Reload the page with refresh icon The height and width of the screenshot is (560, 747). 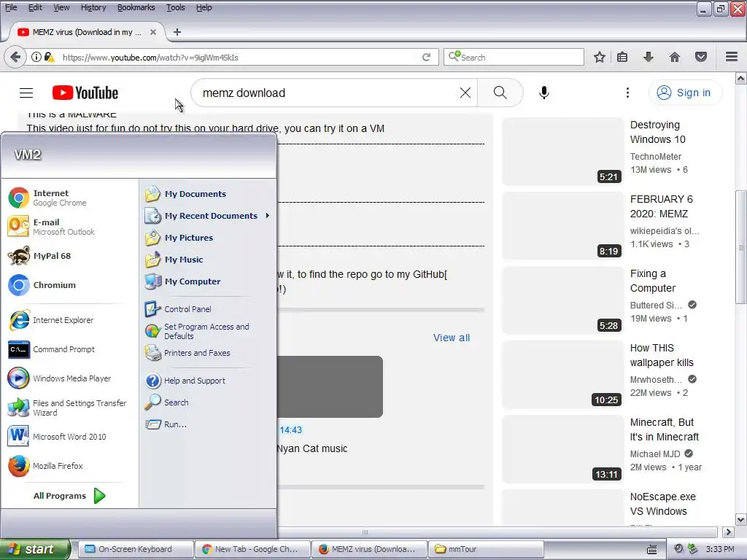[426, 57]
